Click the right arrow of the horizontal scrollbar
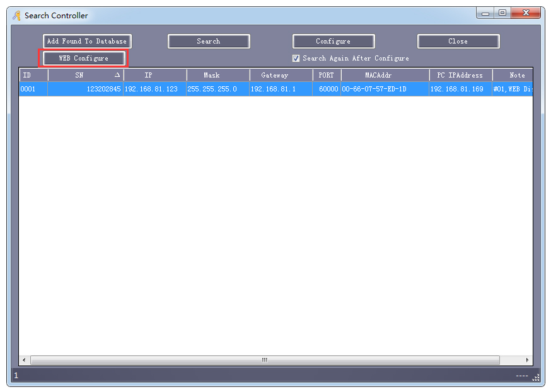Image resolution: width=551 pixels, height=392 pixels. [527, 360]
